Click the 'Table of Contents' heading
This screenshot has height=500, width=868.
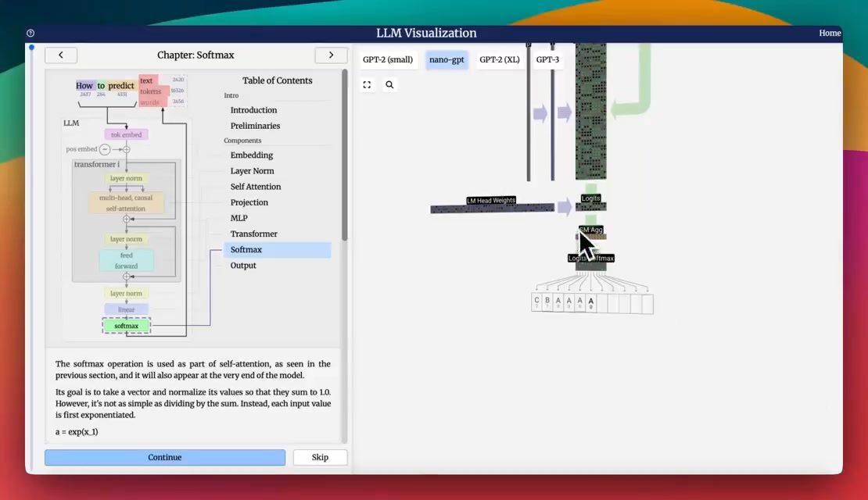click(x=278, y=80)
